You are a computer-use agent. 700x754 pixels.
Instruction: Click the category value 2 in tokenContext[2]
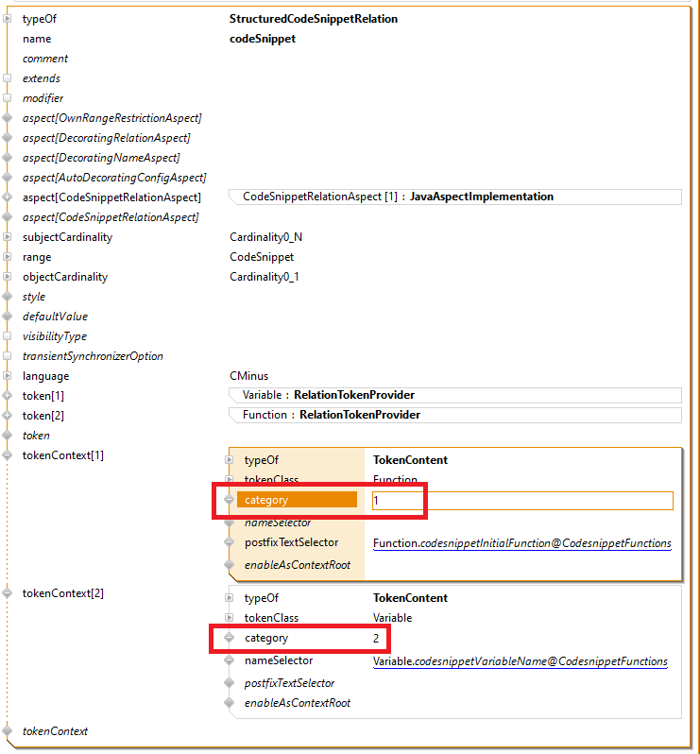tap(376, 639)
